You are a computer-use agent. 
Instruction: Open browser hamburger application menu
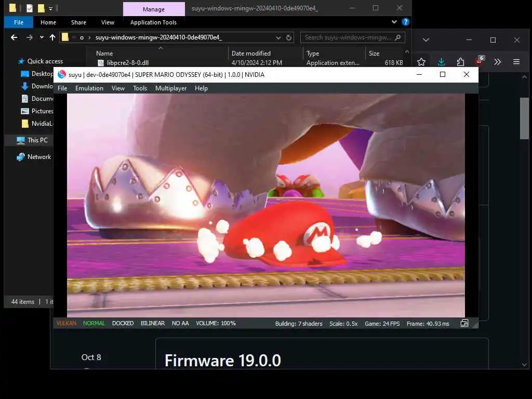click(x=516, y=62)
